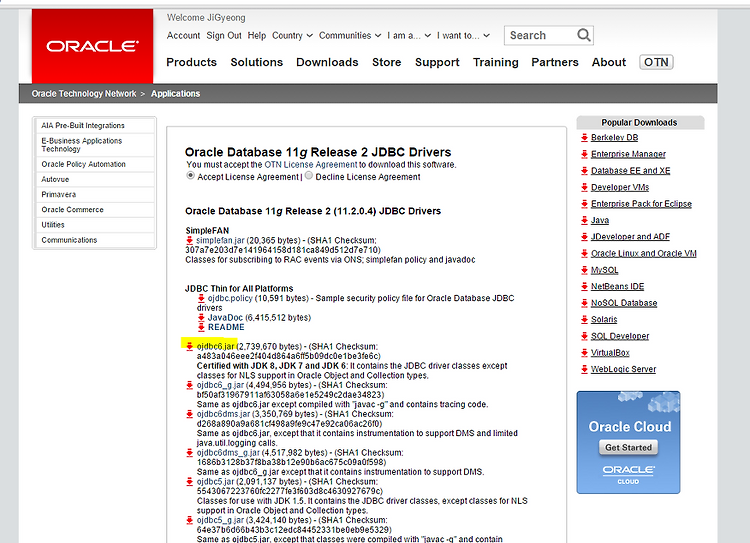Click download icon next to Enterprise Manager
The image size is (750, 543).
(584, 154)
